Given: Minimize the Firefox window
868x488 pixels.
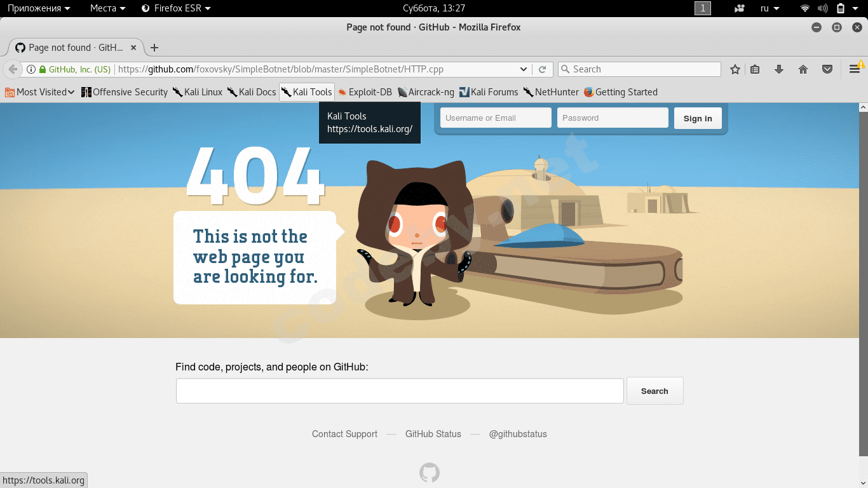Looking at the screenshot, I should pos(817,27).
